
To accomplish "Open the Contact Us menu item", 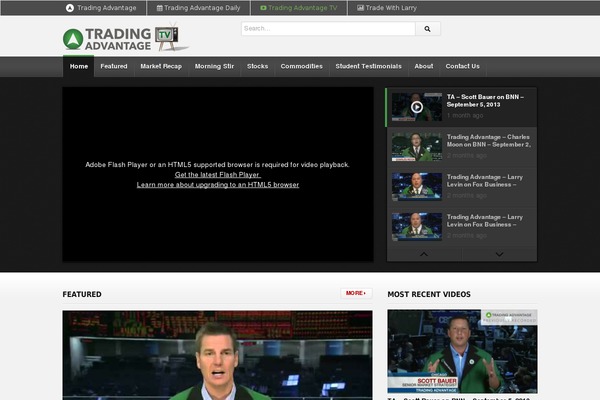I will [x=462, y=66].
